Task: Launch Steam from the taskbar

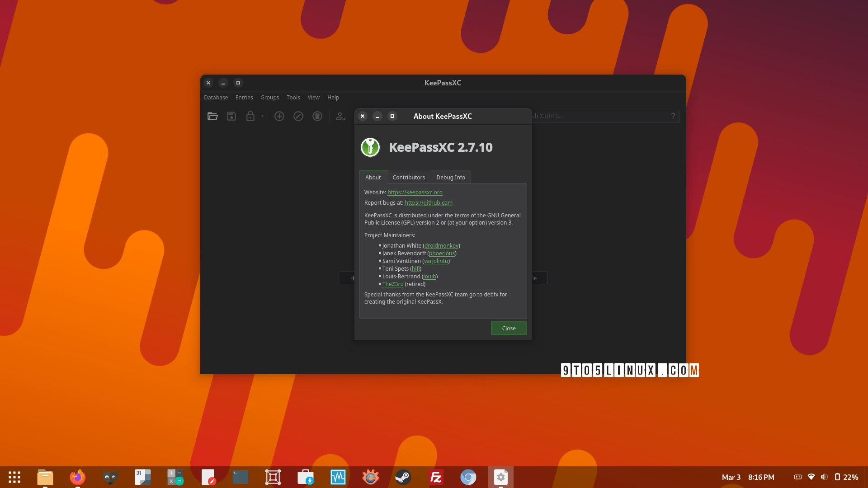Action: click(x=403, y=477)
